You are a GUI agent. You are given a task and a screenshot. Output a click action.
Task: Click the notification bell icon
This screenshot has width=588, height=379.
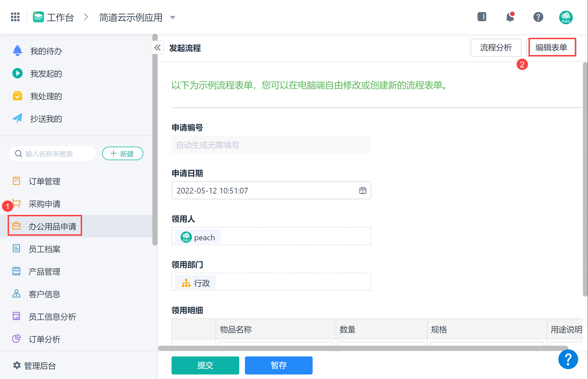click(510, 17)
